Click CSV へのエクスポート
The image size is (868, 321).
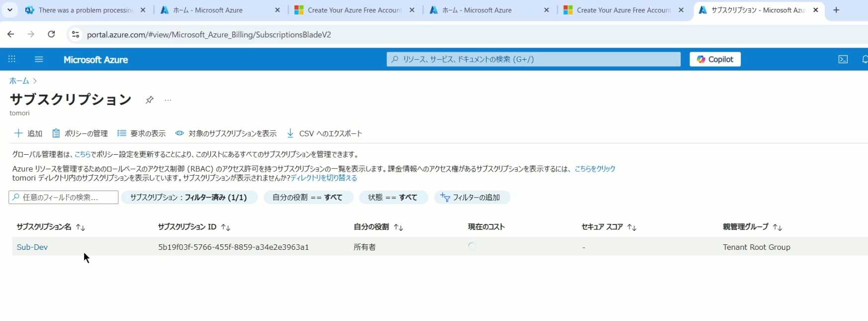click(325, 133)
